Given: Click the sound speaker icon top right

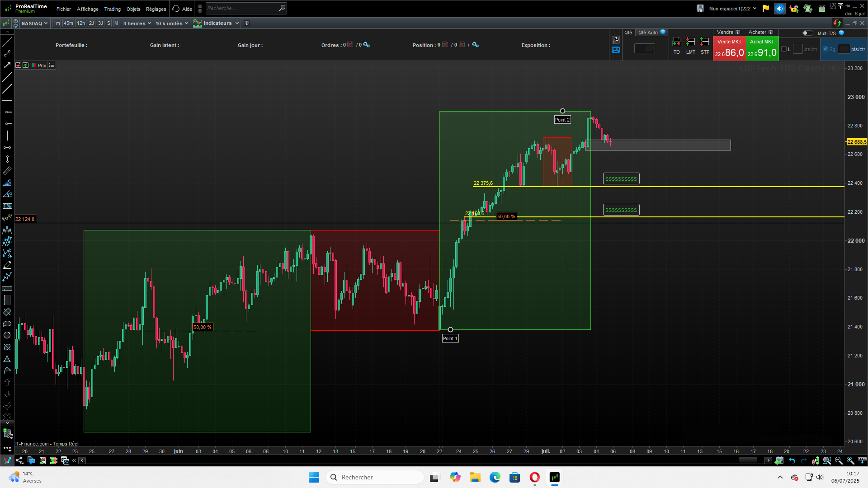Looking at the screenshot, I should pos(779,9).
